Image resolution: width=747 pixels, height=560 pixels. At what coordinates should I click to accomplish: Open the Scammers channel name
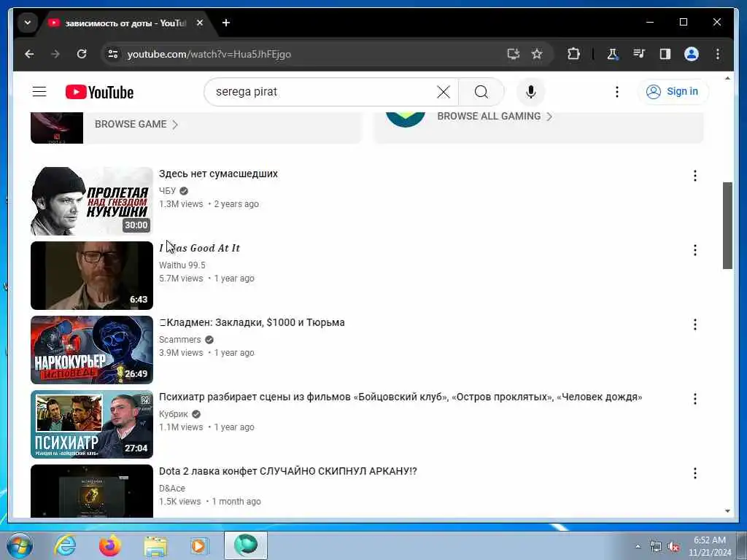(x=180, y=340)
